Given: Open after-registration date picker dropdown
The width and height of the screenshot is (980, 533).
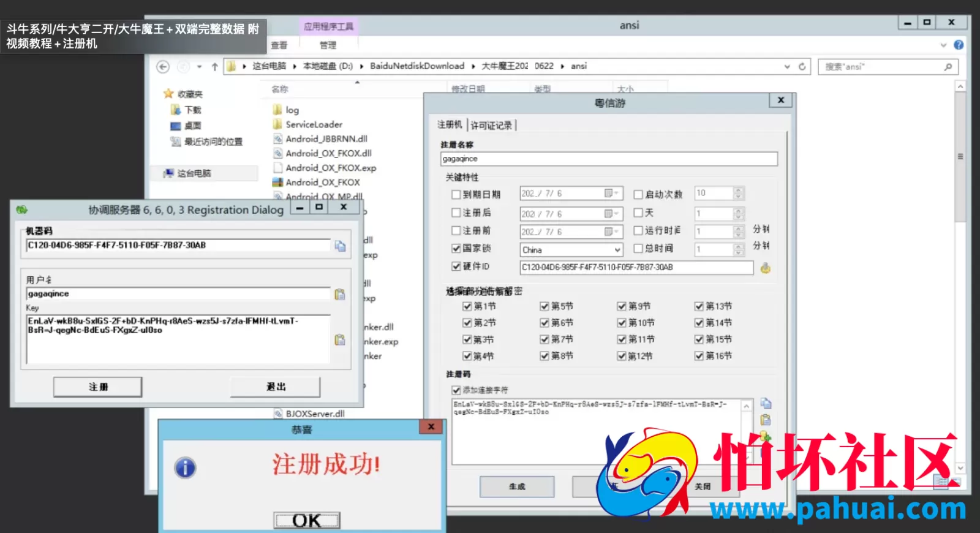Looking at the screenshot, I should 611,214.
